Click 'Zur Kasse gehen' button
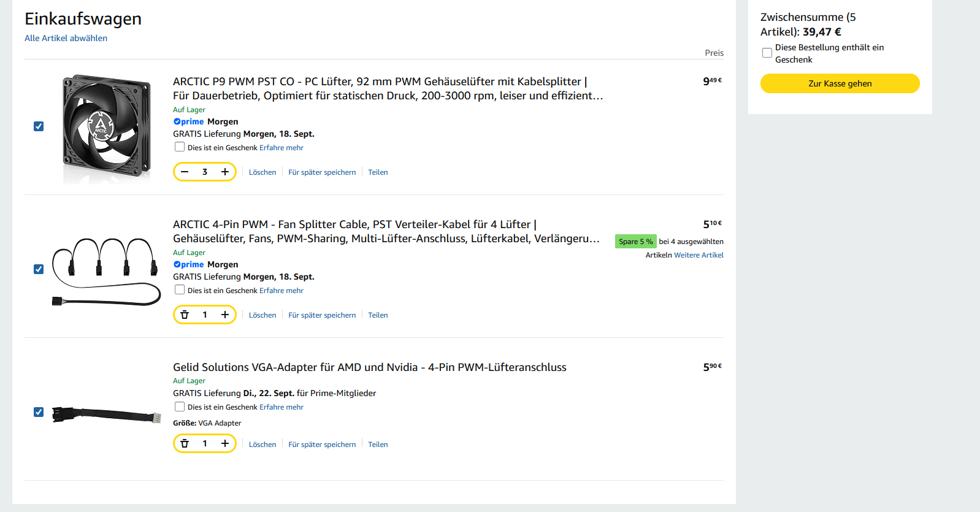Image resolution: width=980 pixels, height=512 pixels. pos(840,83)
